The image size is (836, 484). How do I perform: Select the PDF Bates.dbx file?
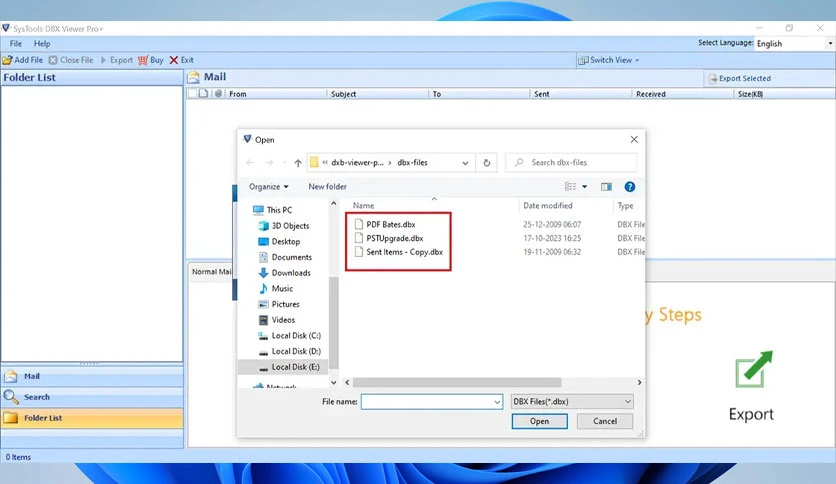click(385, 224)
